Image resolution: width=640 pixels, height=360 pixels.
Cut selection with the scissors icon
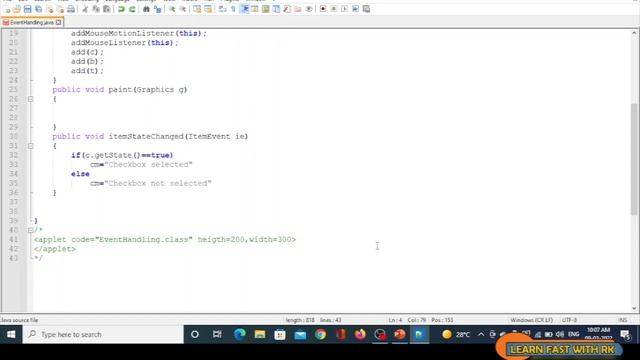pos(85,9)
